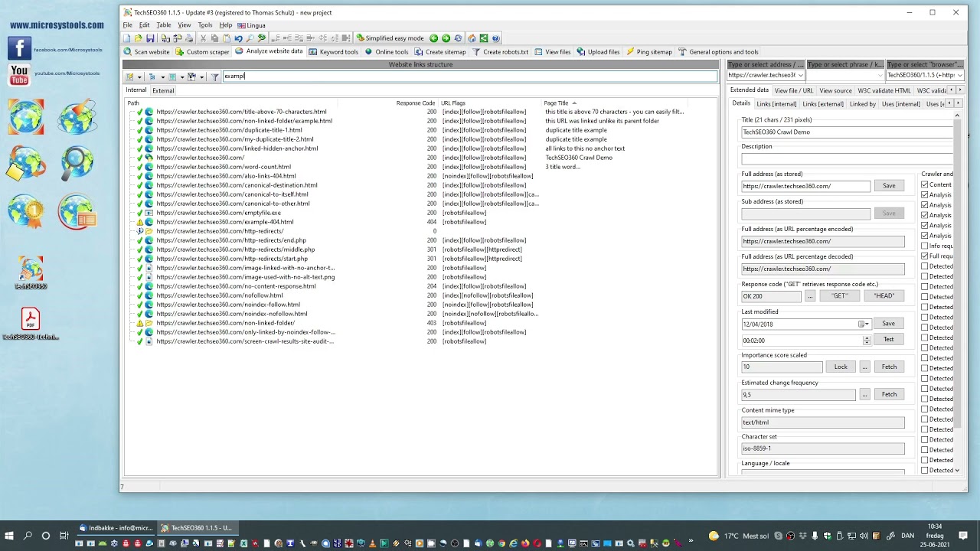Click the blue Help question-mark icon
The height and width of the screenshot is (551, 980).
pos(495,38)
